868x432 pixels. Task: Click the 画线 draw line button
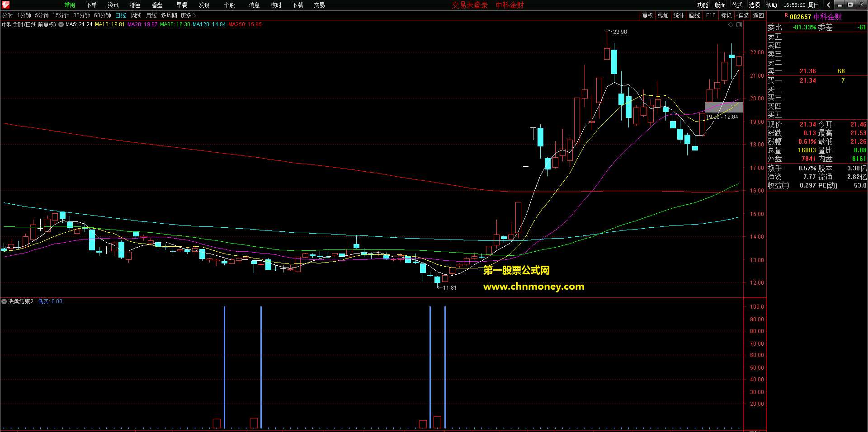[x=694, y=15]
